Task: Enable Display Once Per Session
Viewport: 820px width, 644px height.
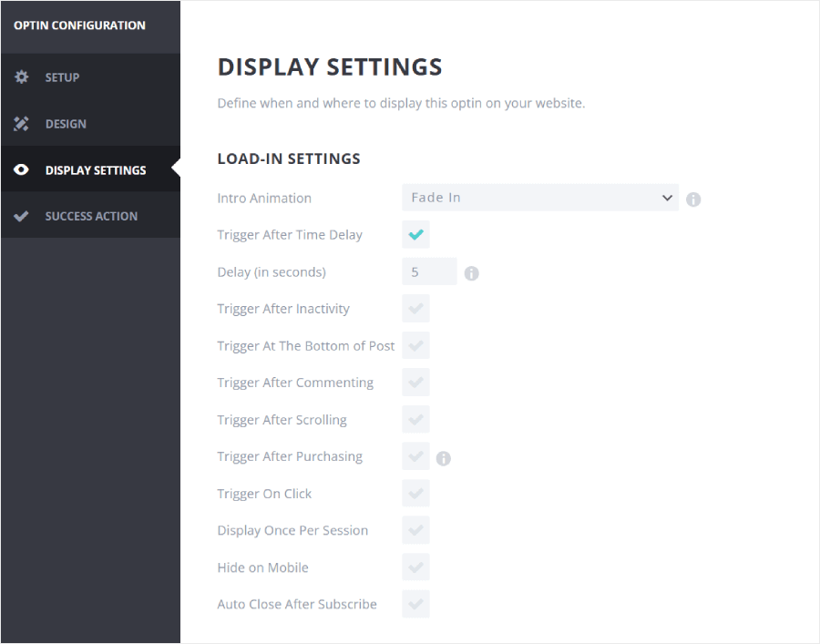Action: click(x=415, y=530)
